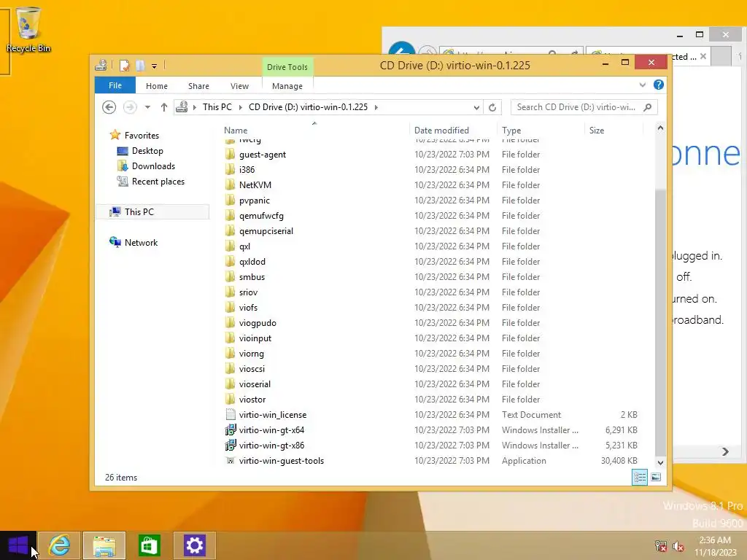Image resolution: width=747 pixels, height=560 pixels.
Task: Expand the CD Drive breadcrumb arrow
Action: tap(376, 107)
